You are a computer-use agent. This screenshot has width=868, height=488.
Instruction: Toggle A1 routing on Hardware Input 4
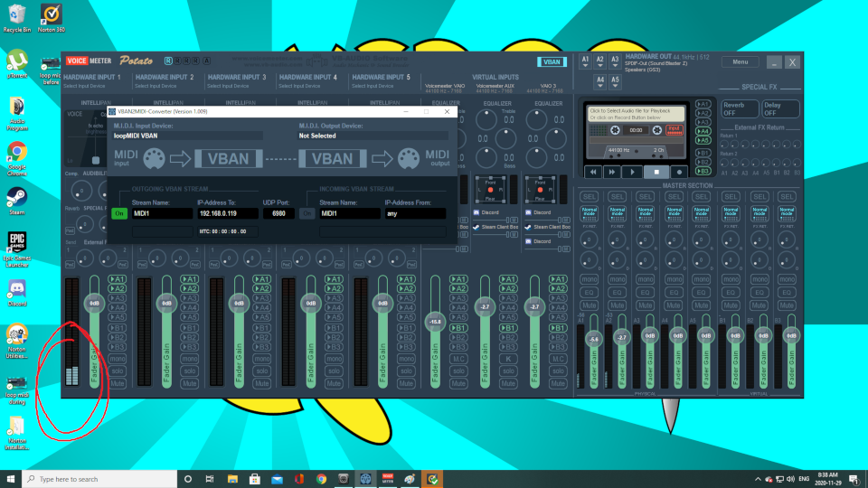click(334, 279)
